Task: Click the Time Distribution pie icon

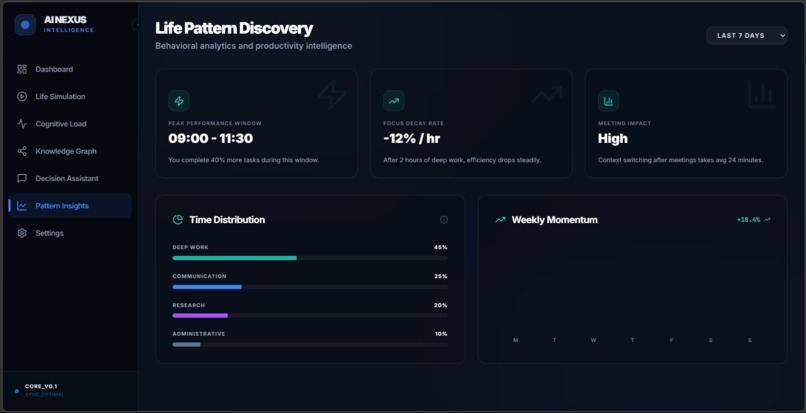Action: pyautogui.click(x=178, y=220)
